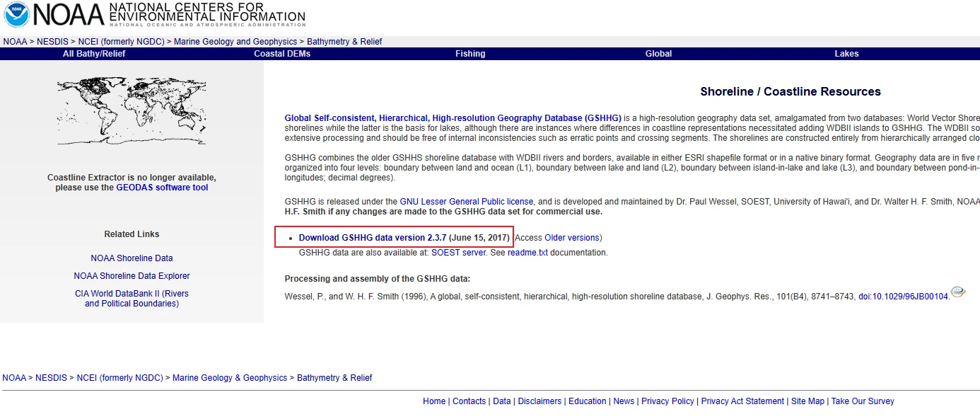Open Education in the footer
The image size is (980, 419).
tap(588, 401)
